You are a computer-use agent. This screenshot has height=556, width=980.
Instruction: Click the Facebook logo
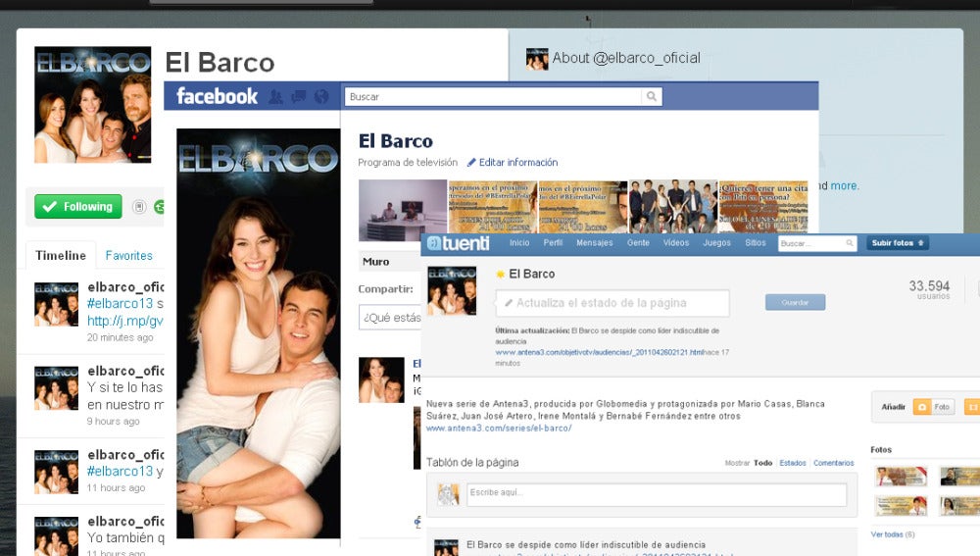coord(217,96)
